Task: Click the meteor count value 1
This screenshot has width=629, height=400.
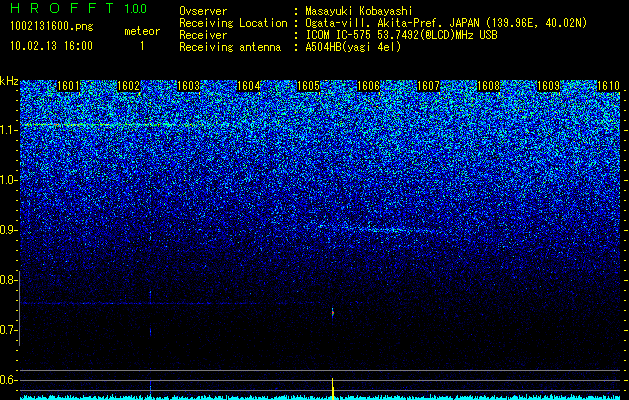Action: (142, 46)
